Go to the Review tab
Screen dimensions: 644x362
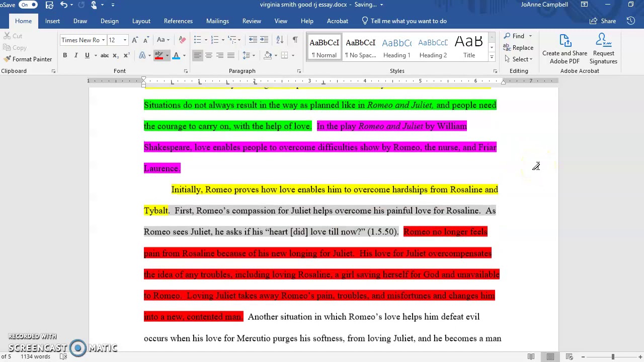252,21
